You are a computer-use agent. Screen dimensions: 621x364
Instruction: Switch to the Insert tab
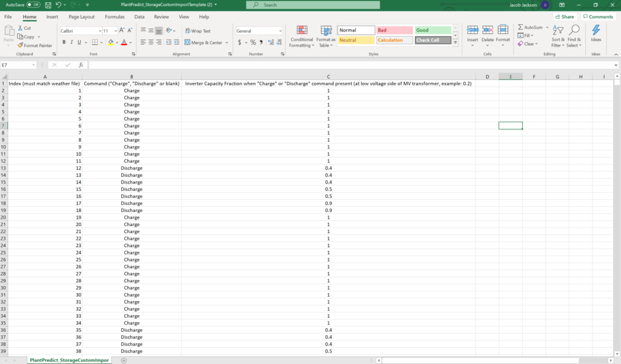[52, 17]
